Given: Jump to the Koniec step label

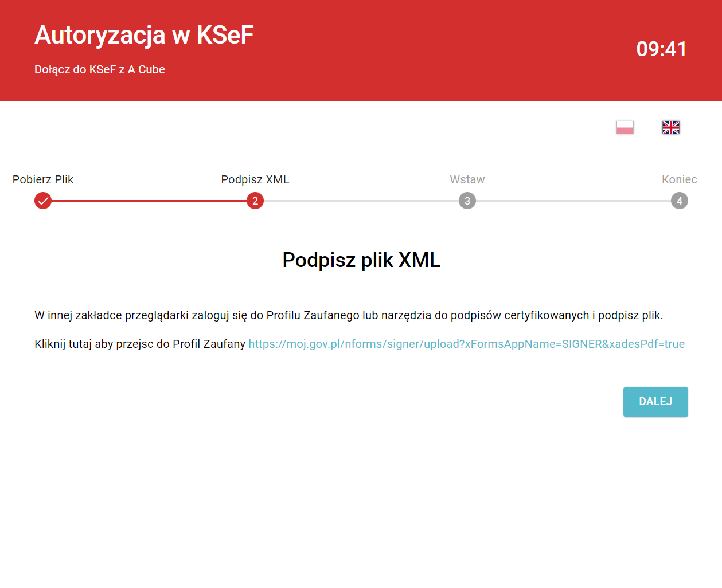Looking at the screenshot, I should pos(680,179).
